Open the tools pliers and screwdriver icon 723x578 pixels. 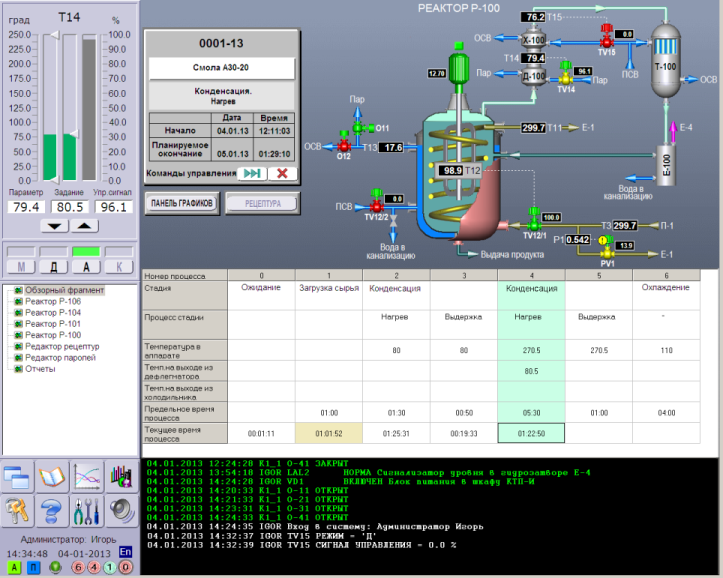pos(87,511)
